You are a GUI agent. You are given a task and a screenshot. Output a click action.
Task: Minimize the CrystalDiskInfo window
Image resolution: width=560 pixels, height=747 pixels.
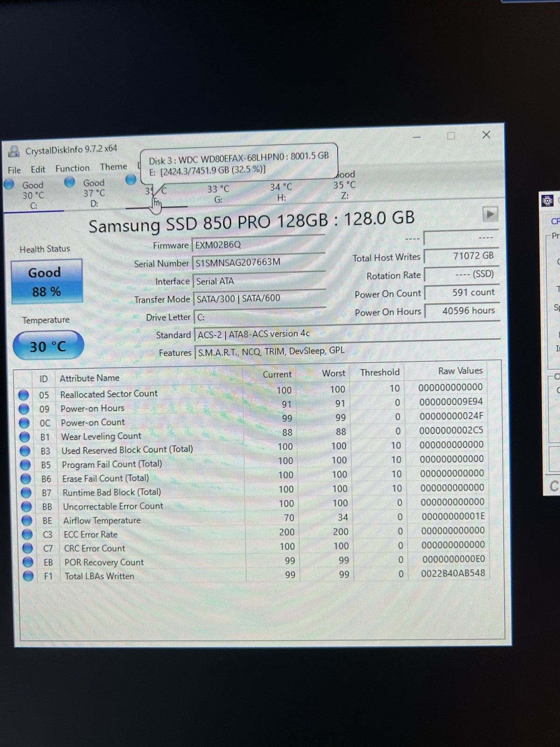coord(417,137)
